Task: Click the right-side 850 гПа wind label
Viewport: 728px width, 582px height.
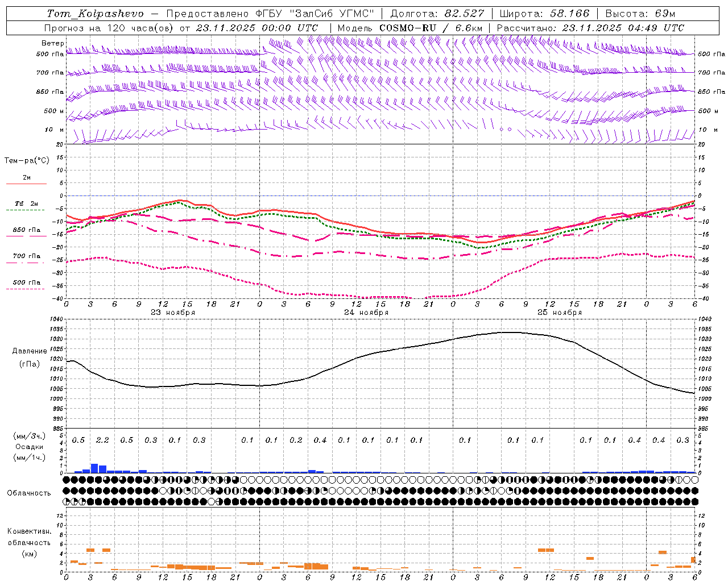Action: (x=712, y=92)
